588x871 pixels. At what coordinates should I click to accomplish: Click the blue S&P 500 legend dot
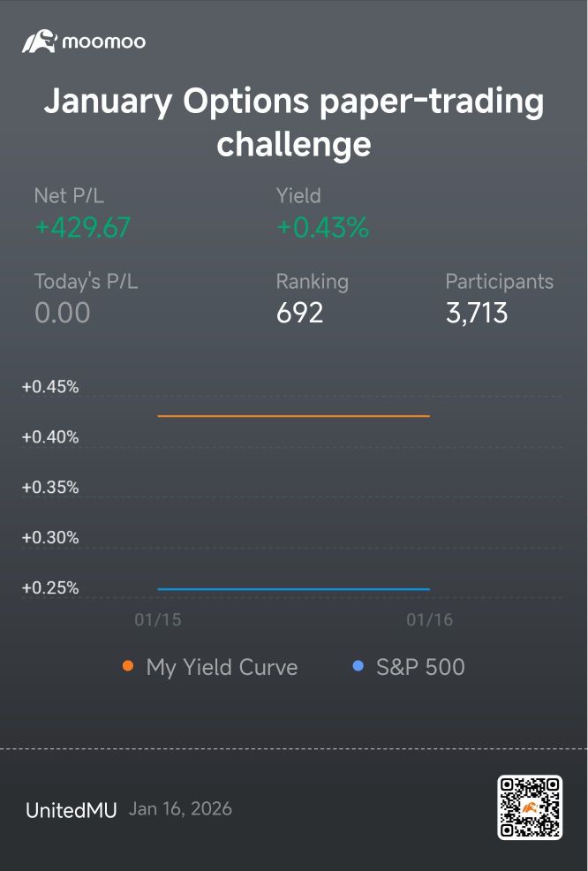click(x=358, y=665)
